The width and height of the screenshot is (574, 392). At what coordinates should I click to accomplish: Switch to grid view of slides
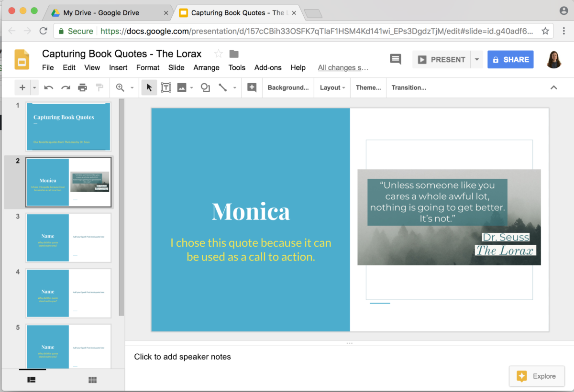(x=92, y=379)
